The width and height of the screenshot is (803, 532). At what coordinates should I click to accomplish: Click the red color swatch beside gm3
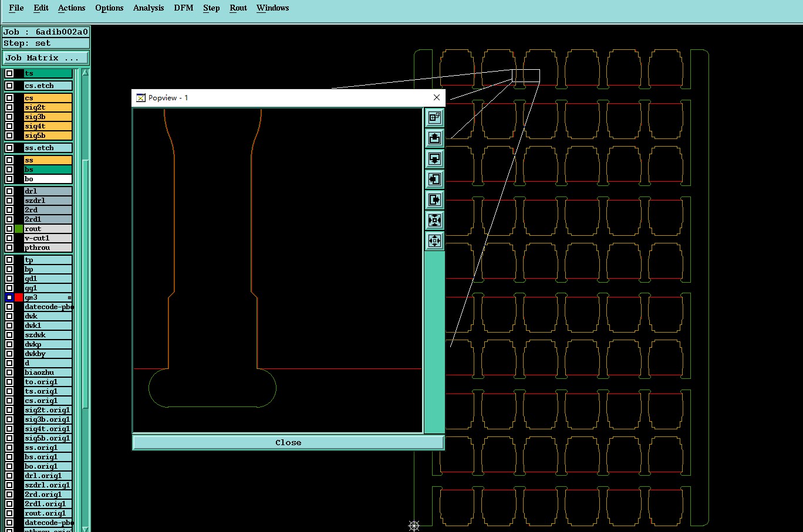coord(19,297)
